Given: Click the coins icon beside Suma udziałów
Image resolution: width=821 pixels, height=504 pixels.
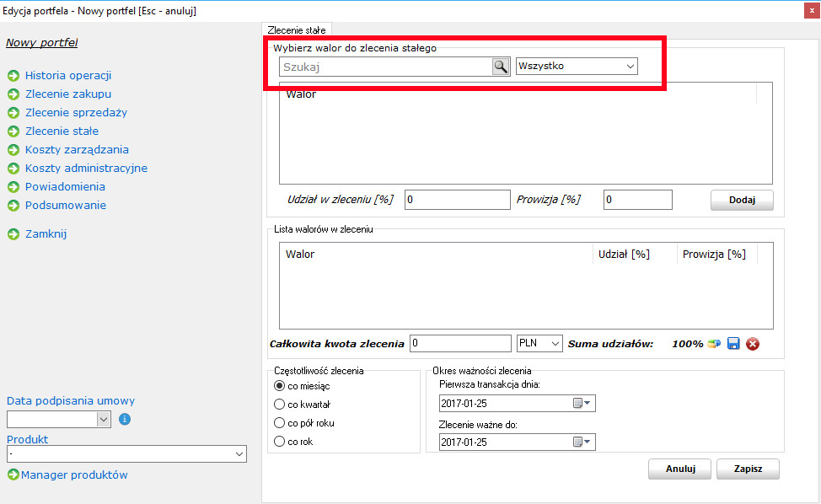Looking at the screenshot, I should click(x=714, y=343).
